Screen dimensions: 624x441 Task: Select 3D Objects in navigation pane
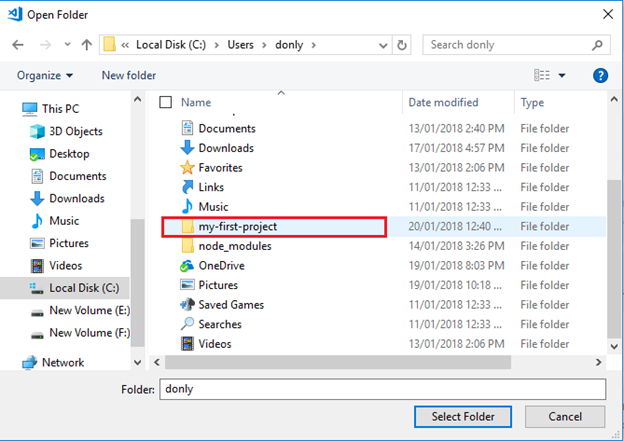pyautogui.click(x=75, y=131)
